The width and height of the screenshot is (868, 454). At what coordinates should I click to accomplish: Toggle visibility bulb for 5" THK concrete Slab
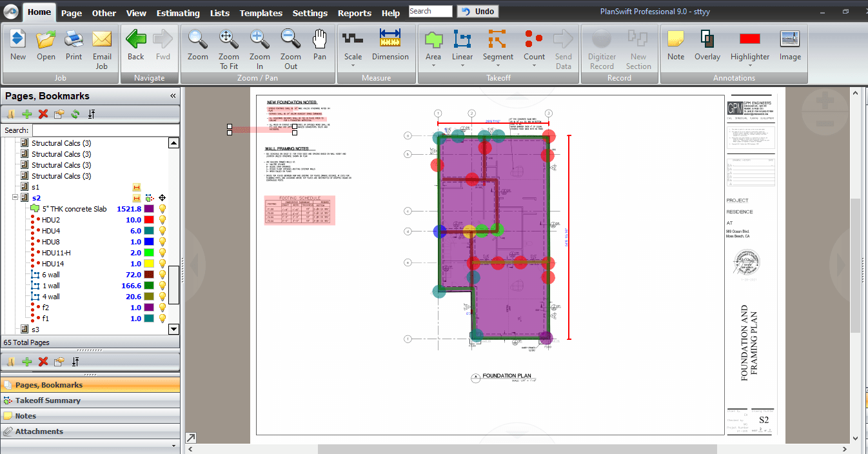163,209
